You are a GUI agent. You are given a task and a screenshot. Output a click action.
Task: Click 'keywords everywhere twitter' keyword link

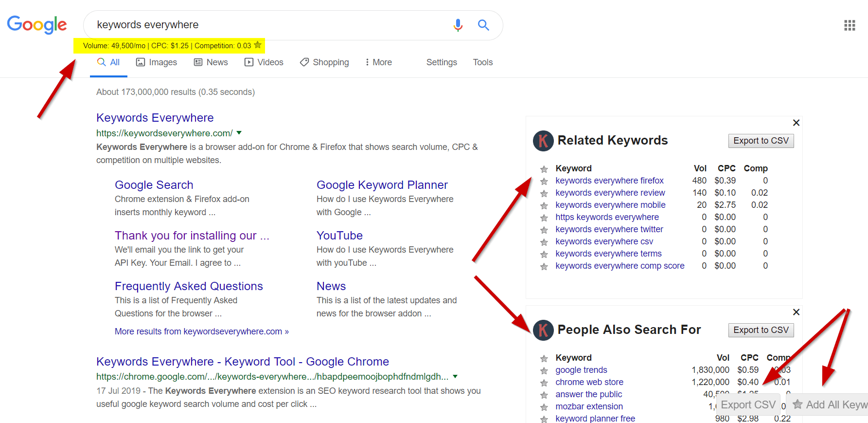point(609,229)
